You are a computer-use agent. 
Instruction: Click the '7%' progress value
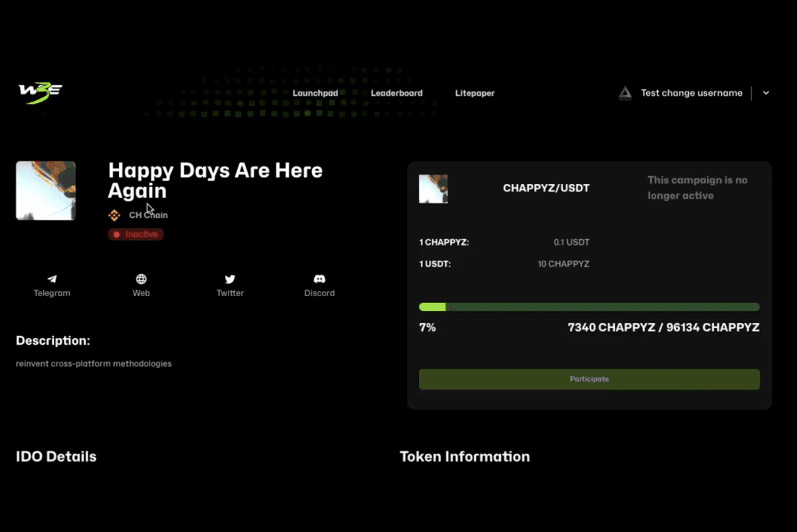coord(427,327)
